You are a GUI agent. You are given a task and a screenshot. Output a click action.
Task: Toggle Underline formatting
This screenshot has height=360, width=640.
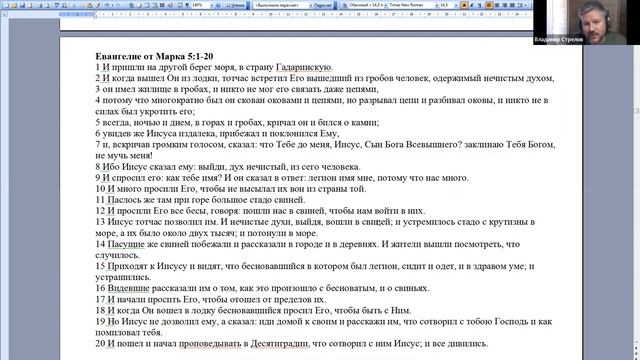point(480,5)
